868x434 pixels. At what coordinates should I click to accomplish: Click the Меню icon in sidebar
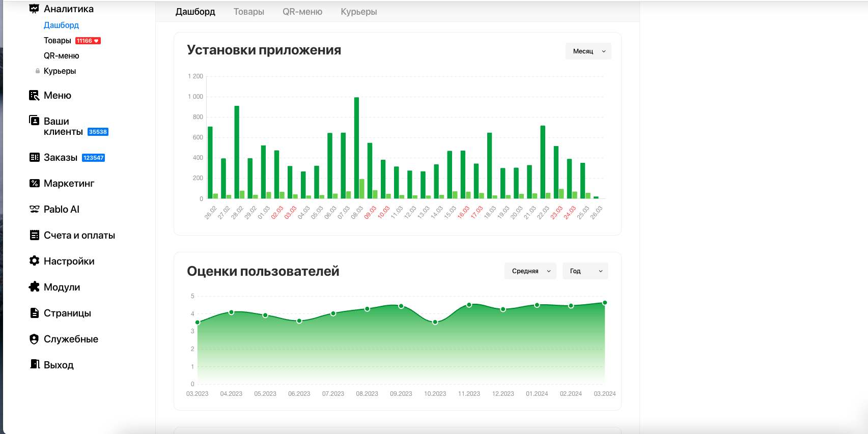(34, 95)
